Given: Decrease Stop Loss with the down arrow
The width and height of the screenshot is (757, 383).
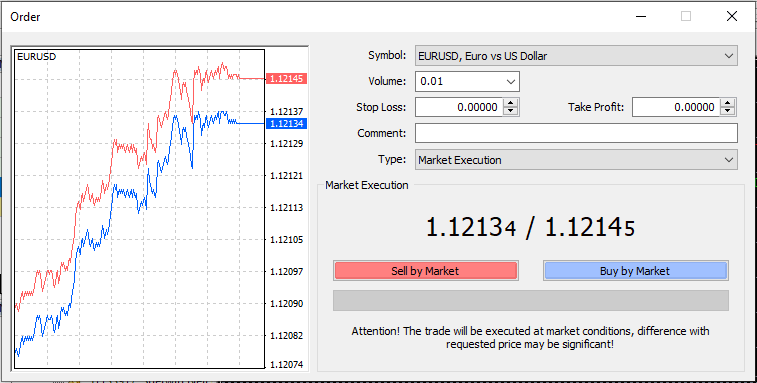Looking at the screenshot, I should point(510,111).
